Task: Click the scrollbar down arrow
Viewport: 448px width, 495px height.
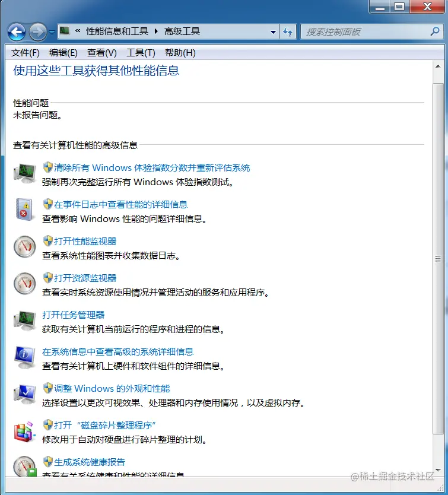Action: [x=438, y=471]
